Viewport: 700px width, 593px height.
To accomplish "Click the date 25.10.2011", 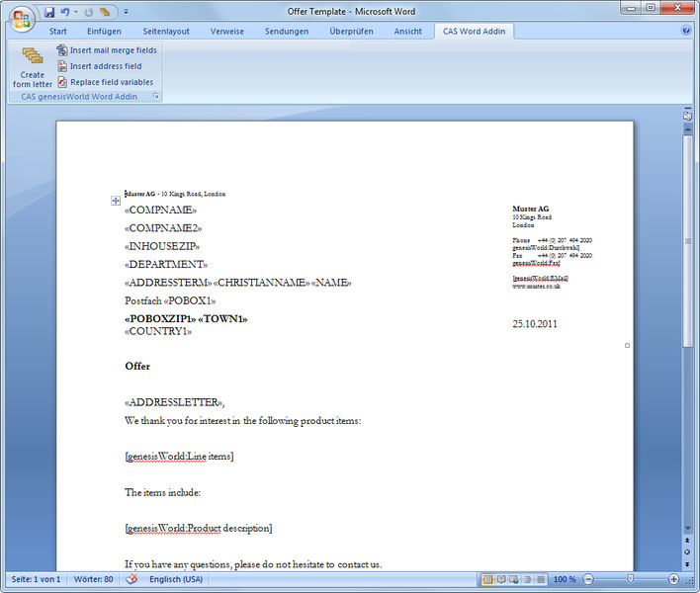I will click(x=535, y=324).
